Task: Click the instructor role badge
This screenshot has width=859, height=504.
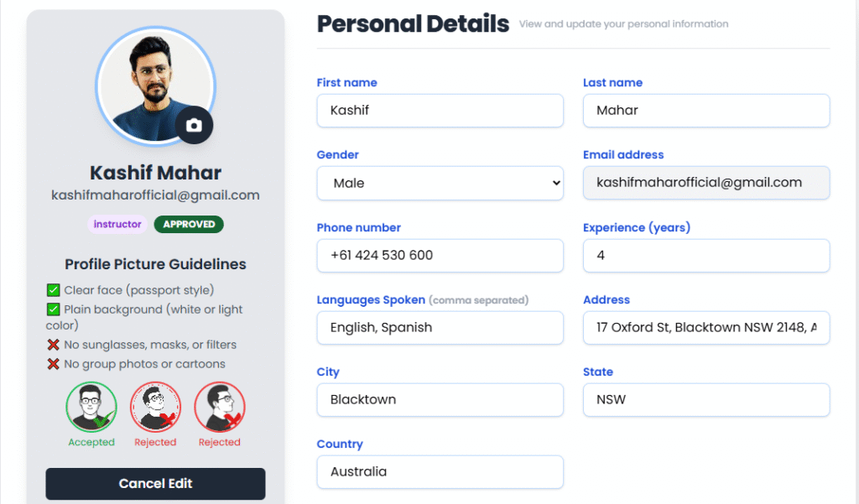Action: [117, 224]
